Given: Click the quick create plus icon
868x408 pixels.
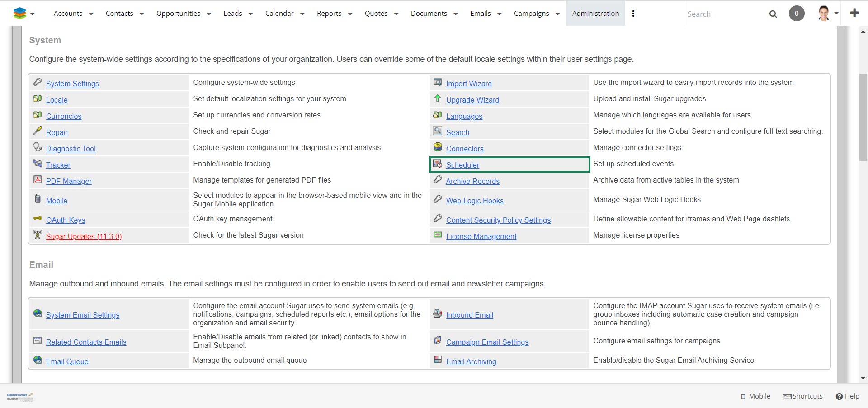Looking at the screenshot, I should pyautogui.click(x=854, y=13).
